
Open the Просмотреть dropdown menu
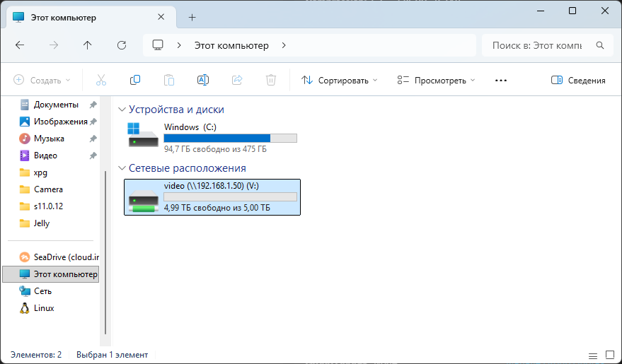436,81
